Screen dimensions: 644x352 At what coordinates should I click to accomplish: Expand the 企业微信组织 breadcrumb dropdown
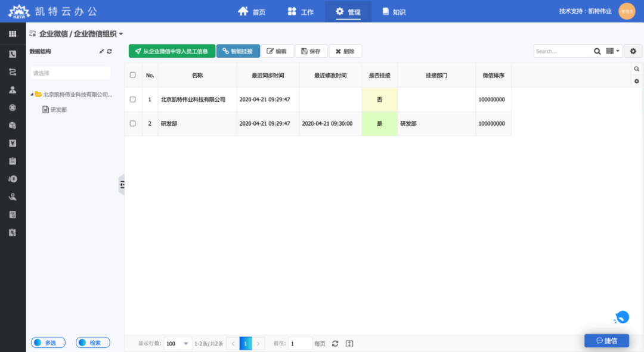pos(120,34)
